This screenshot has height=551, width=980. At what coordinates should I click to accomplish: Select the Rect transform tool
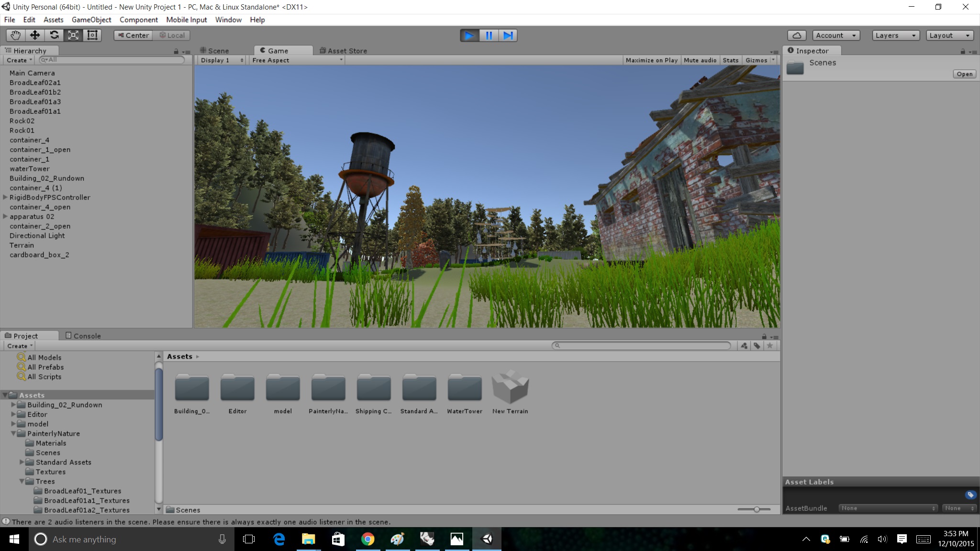92,35
